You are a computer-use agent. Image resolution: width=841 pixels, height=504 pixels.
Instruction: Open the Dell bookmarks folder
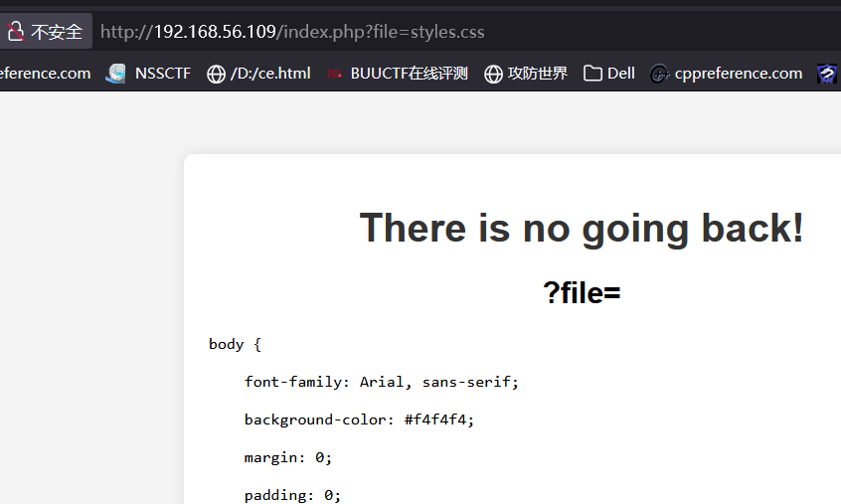pyautogui.click(x=608, y=74)
